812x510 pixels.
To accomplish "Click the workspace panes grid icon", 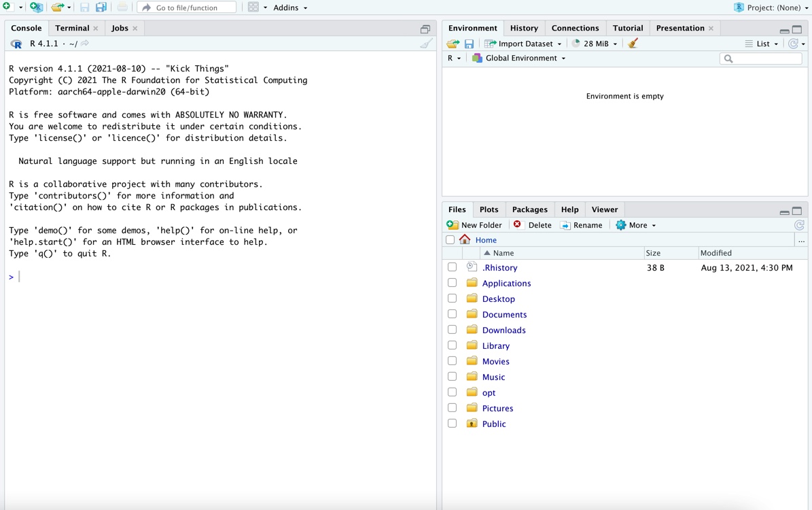I will 253,7.
